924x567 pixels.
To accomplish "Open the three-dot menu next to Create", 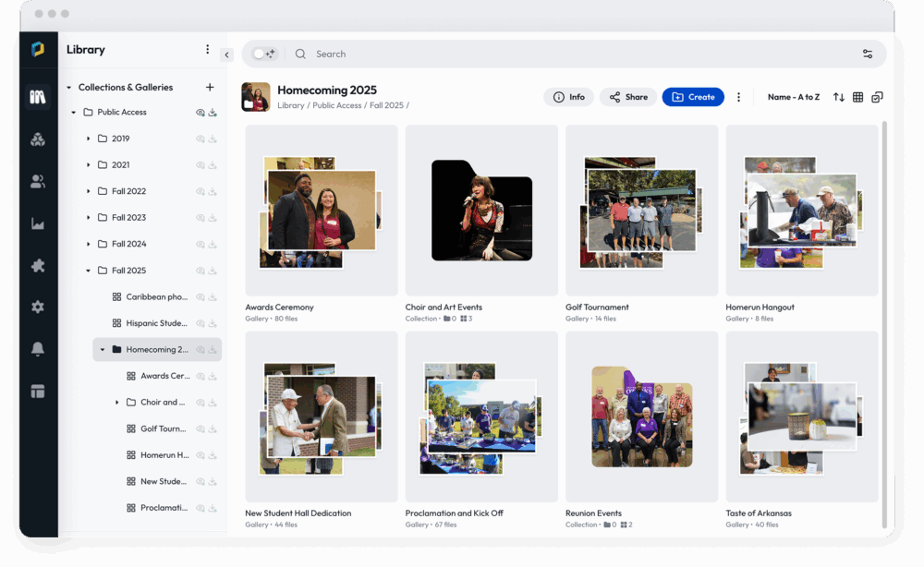I will 738,97.
